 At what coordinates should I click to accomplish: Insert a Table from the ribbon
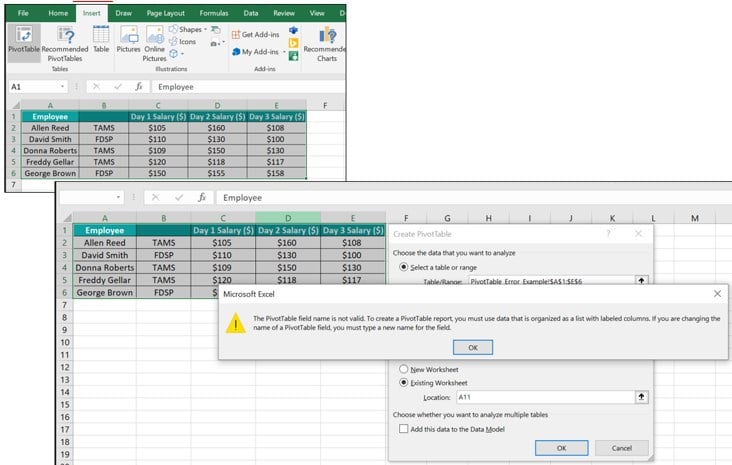tap(101, 39)
